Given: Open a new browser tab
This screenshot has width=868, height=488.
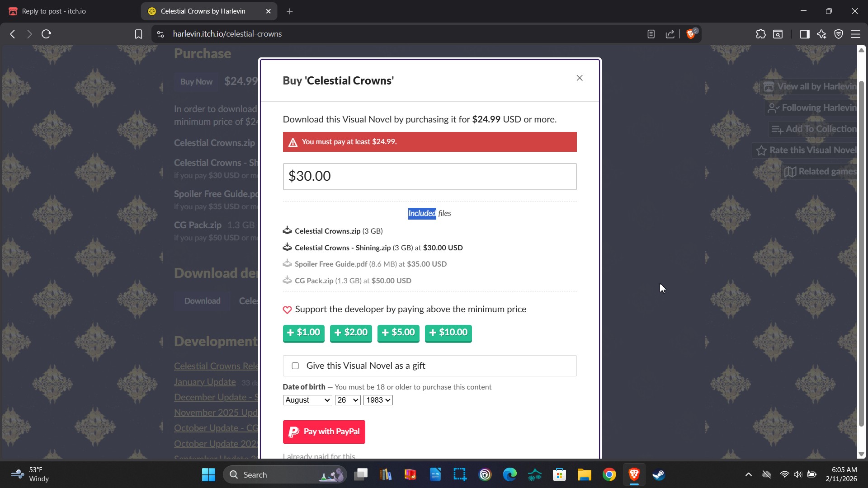Looking at the screenshot, I should click(290, 11).
